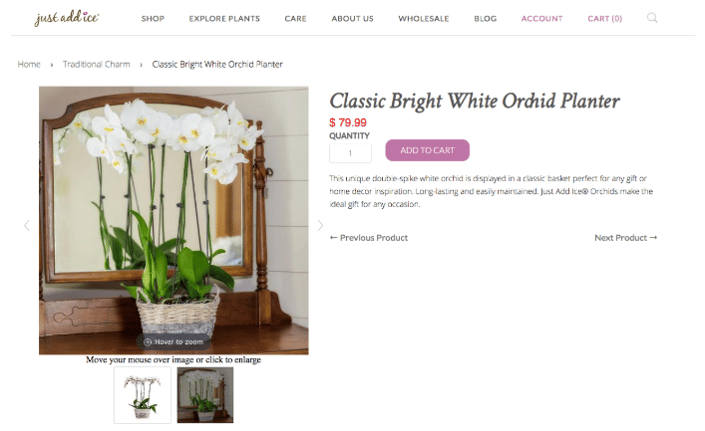Screen dimensions: 705x431
Task: Click the ADD TO CART button
Action: click(x=427, y=150)
